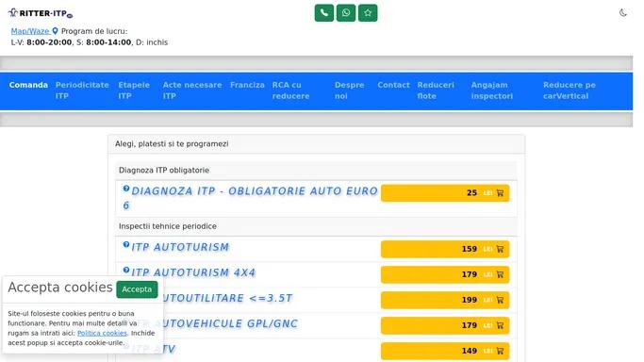Open Despre noi menu item
644x362 pixels.
(349, 90)
